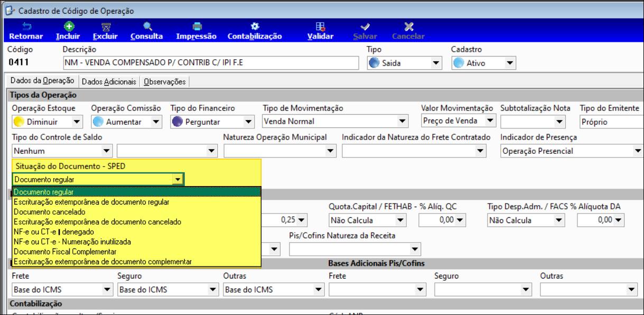Select 'Documento Fiscal Complementar' option
The height and width of the screenshot is (315, 644).
(137, 252)
